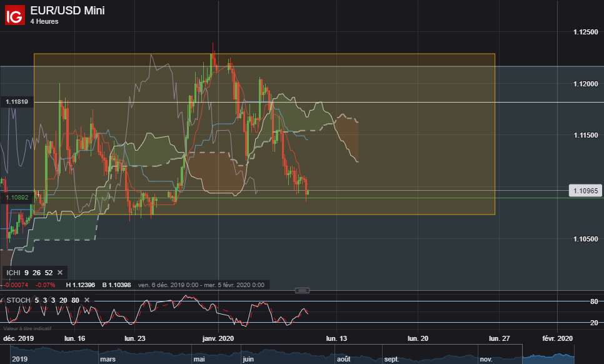Jump to août in the navigator

click(x=344, y=359)
